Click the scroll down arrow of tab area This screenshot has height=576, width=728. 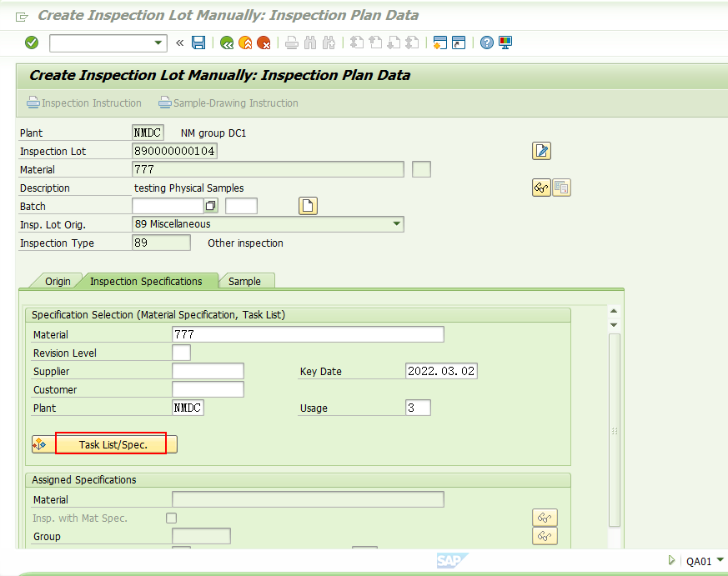(x=614, y=325)
